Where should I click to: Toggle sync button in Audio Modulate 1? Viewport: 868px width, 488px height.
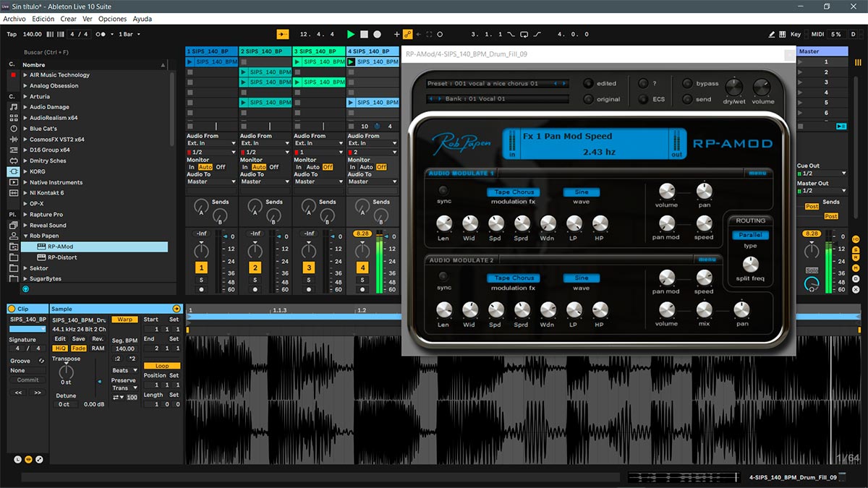click(443, 191)
